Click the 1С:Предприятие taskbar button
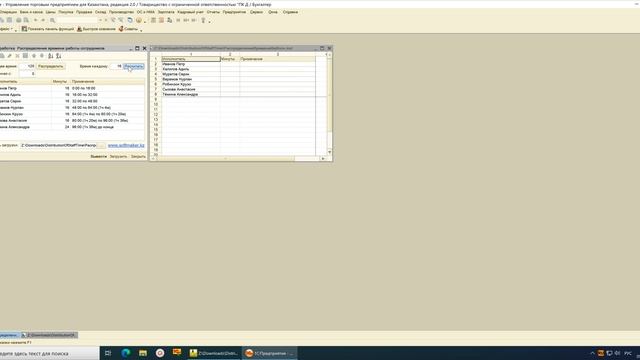The height and width of the screenshot is (360, 640). tap(269, 353)
